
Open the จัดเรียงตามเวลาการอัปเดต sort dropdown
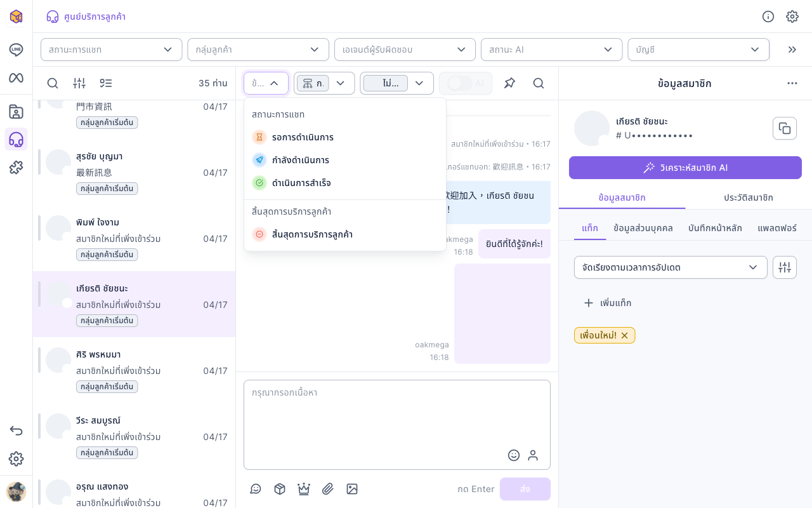tap(671, 267)
